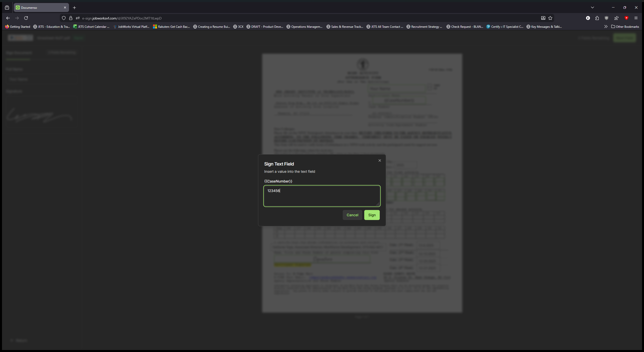
Task: Click the red Enhancer for YouTube icon
Action: click(x=626, y=18)
